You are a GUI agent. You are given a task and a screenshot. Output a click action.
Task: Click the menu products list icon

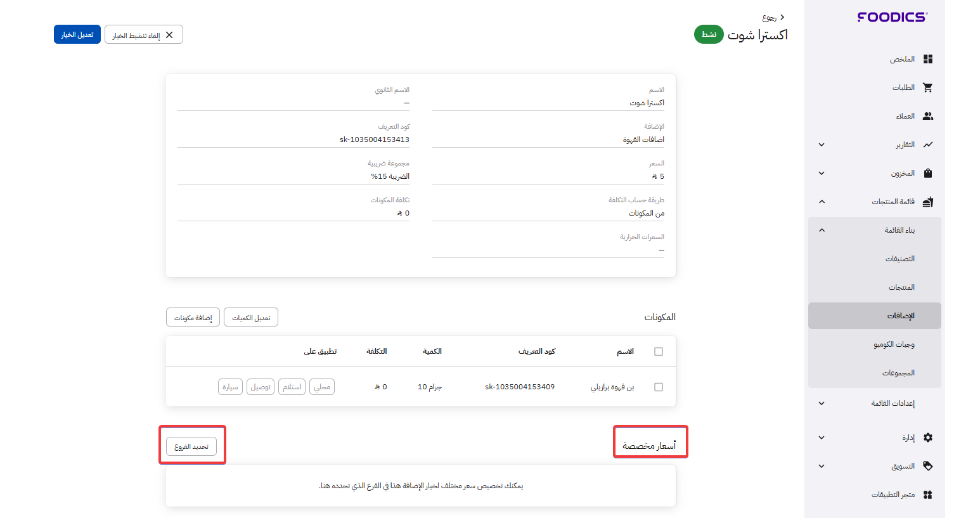tap(927, 202)
